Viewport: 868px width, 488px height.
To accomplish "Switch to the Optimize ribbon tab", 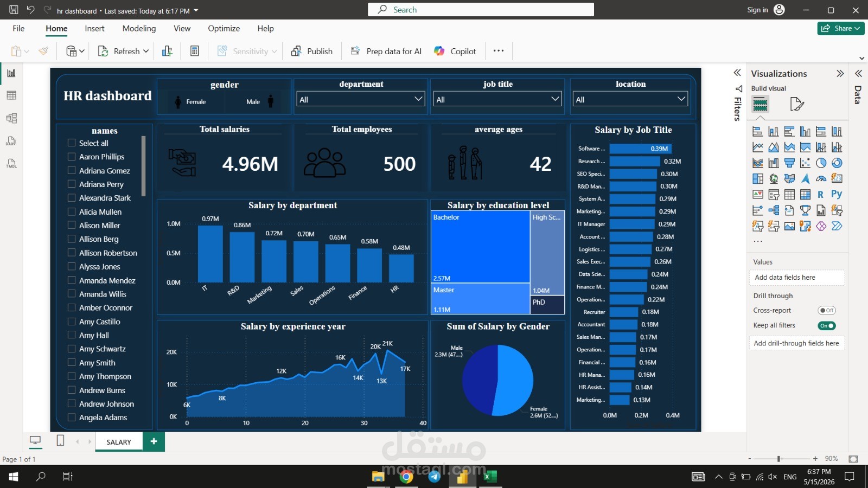I will pos(224,28).
